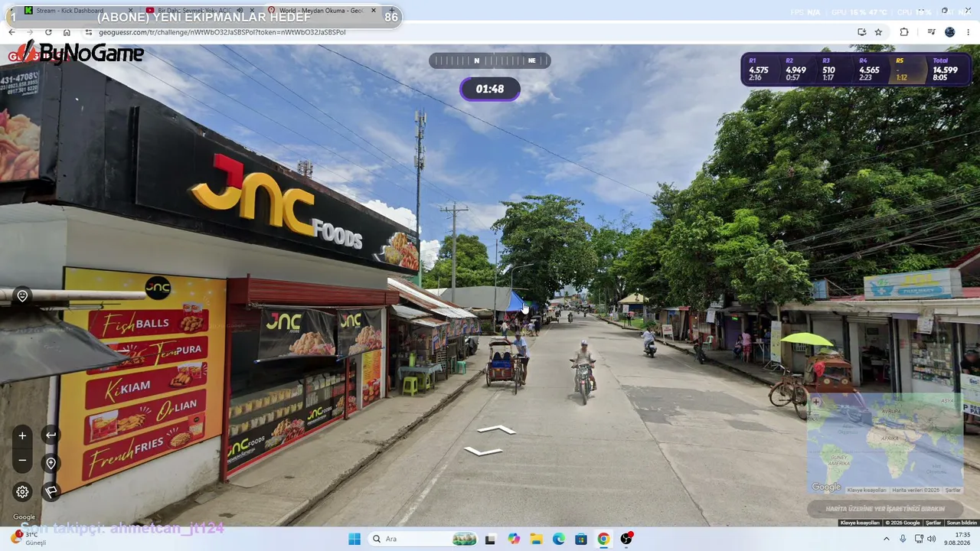Open the world guess mini-map
Image resolution: width=980 pixels, height=551 pixels.
tap(884, 444)
